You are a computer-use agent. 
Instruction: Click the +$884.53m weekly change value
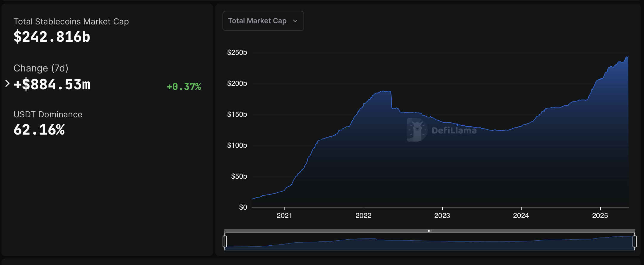tap(52, 85)
